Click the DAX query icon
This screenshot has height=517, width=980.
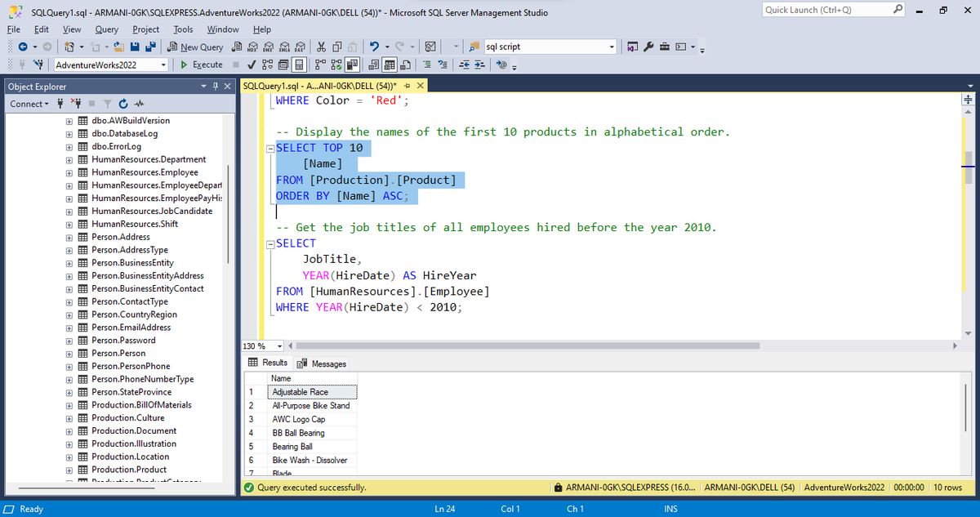(301, 47)
